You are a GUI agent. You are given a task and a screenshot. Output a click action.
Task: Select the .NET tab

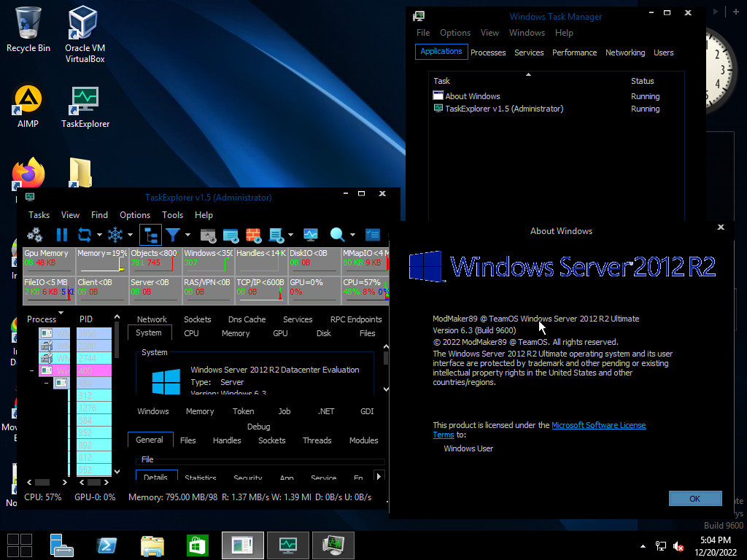pyautogui.click(x=326, y=411)
